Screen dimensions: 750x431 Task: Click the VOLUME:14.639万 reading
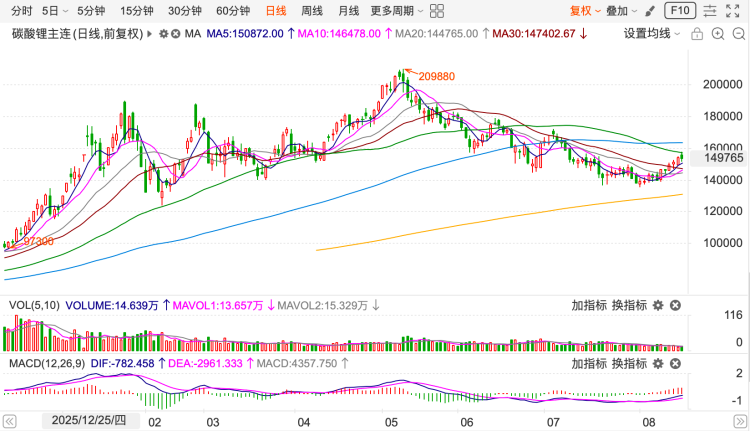pyautogui.click(x=112, y=306)
